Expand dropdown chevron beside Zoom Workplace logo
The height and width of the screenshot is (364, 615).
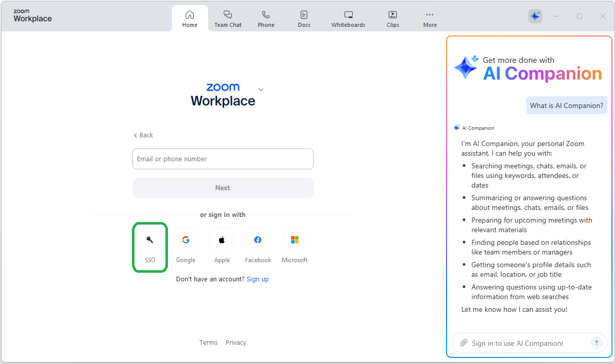pyautogui.click(x=261, y=90)
